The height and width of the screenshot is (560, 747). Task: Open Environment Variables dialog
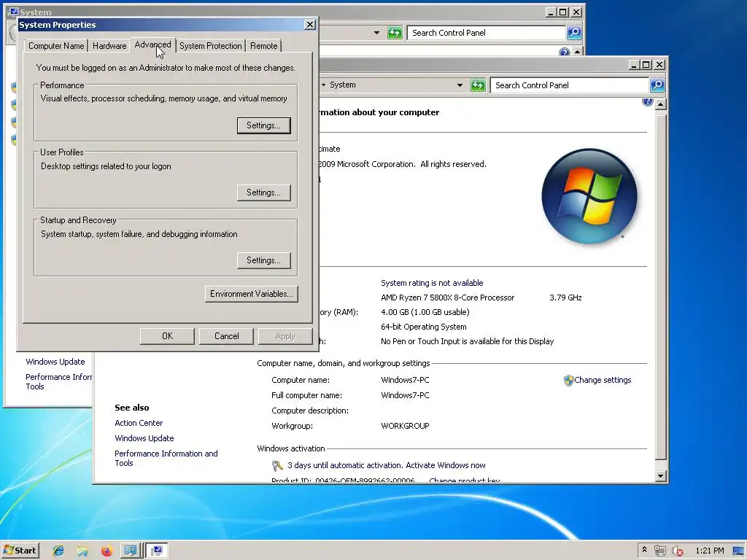pyautogui.click(x=252, y=294)
